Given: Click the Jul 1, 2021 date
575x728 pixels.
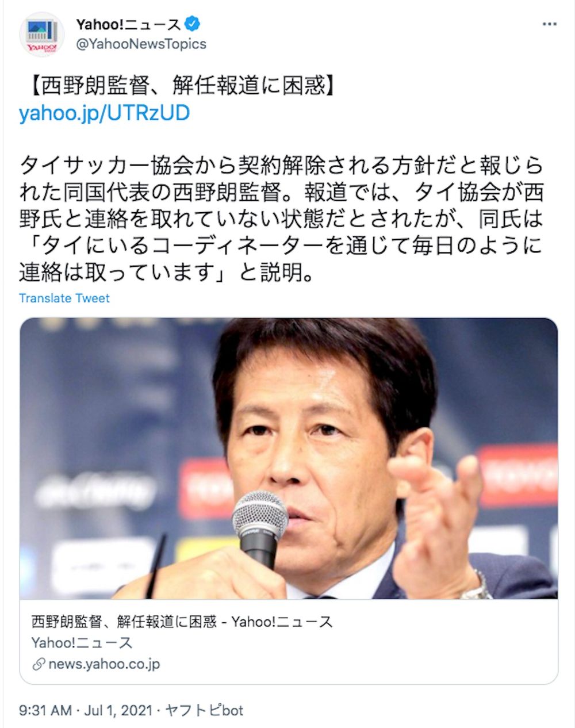Looking at the screenshot, I should click(x=116, y=710).
